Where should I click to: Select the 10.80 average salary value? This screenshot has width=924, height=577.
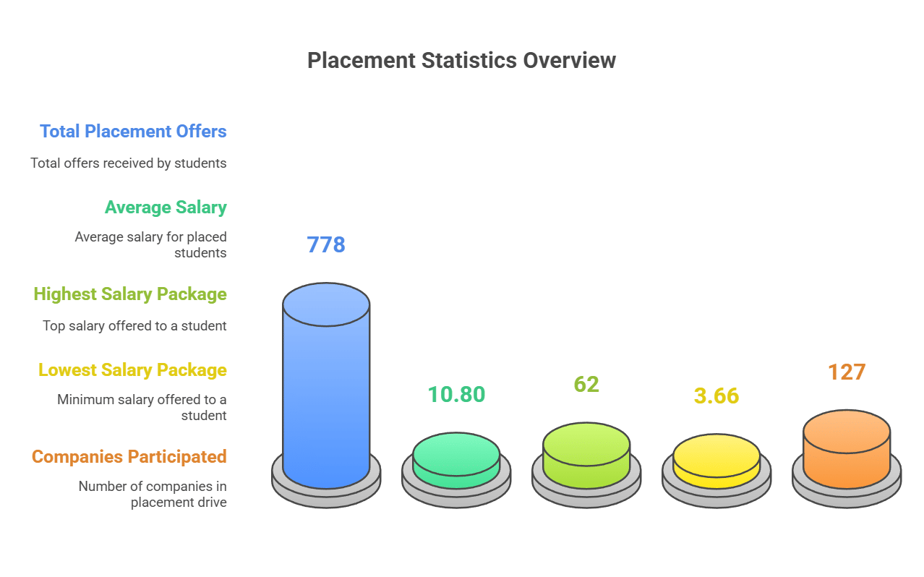(x=456, y=395)
